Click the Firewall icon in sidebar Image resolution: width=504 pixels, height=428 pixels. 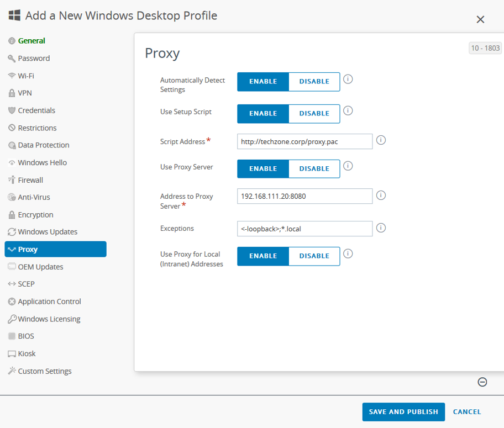point(12,180)
